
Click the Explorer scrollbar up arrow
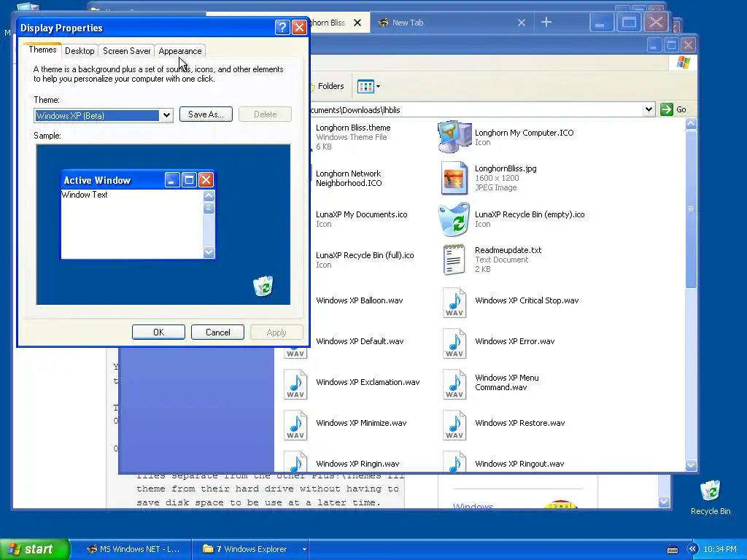tap(691, 124)
